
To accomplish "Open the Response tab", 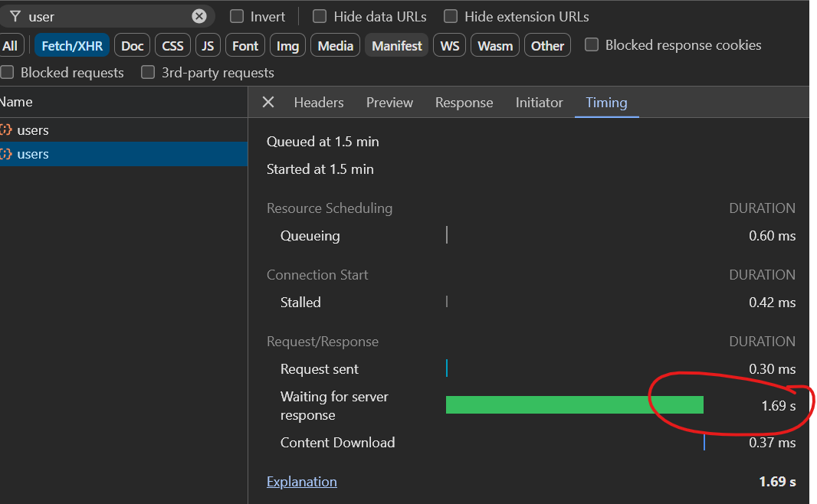I will [x=464, y=103].
